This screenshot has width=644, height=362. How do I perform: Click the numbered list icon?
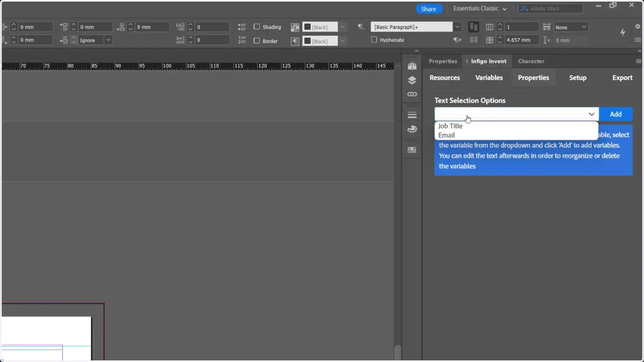coord(242,40)
